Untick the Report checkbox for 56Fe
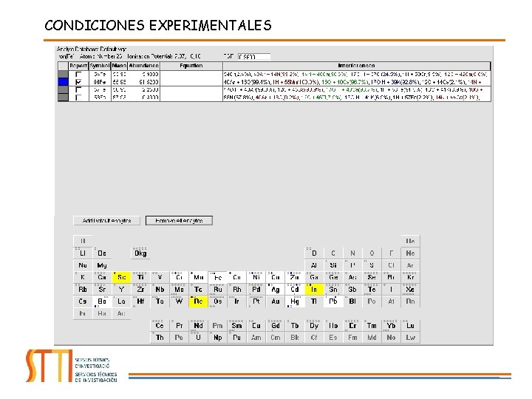The image size is (532, 399). coord(78,82)
